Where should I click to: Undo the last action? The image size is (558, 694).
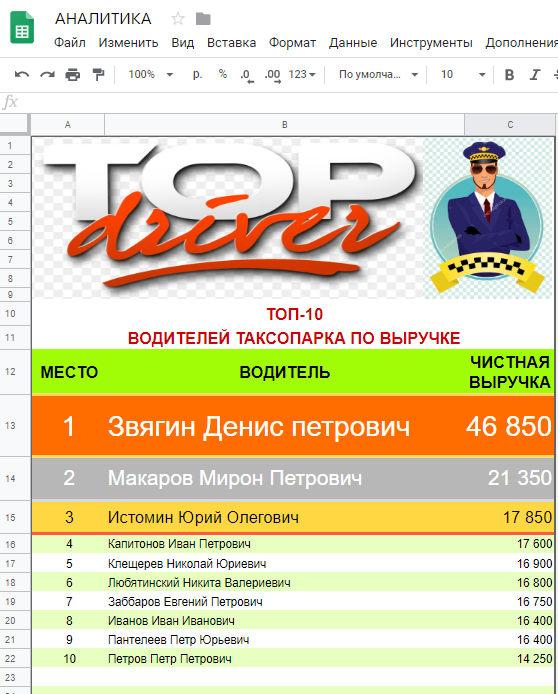(x=22, y=74)
